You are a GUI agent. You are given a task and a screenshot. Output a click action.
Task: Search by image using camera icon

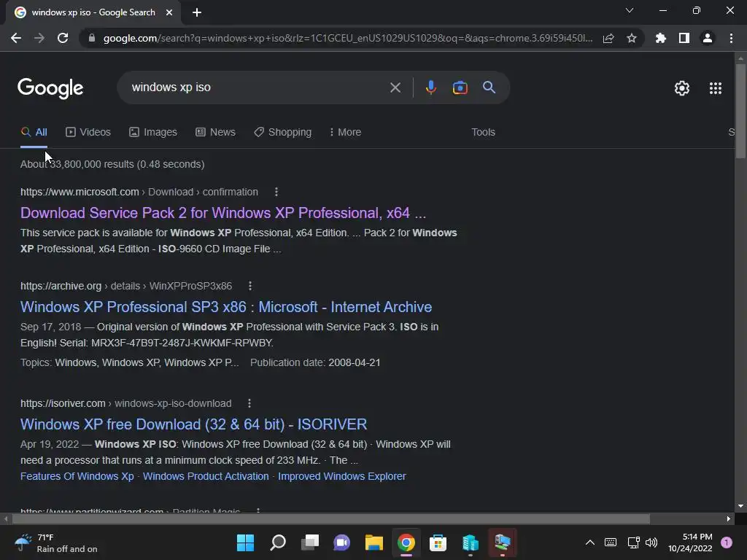coord(460,87)
